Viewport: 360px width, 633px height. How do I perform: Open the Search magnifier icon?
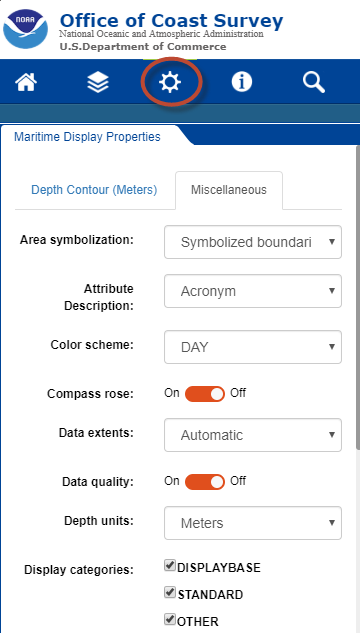pos(314,82)
